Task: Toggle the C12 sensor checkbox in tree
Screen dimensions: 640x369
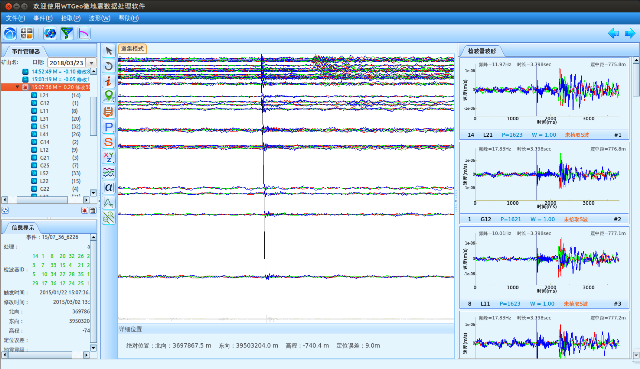Action: (34, 103)
